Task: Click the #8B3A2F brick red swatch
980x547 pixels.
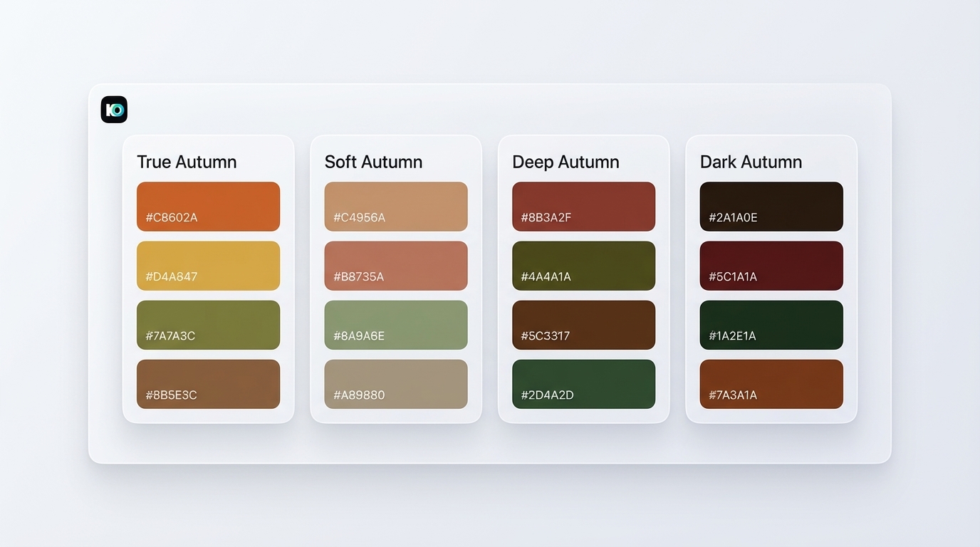Action: point(583,207)
